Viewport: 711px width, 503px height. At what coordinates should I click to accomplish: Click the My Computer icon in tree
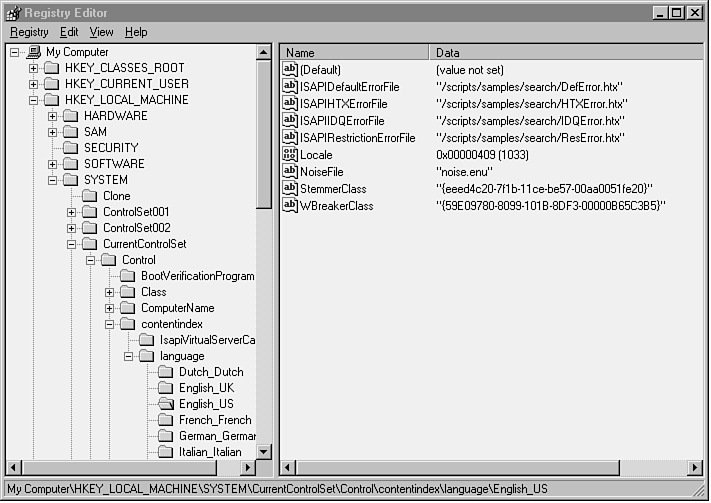pyautogui.click(x=33, y=52)
